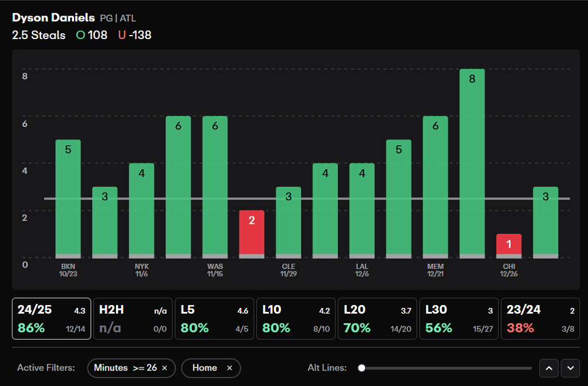This screenshot has height=386, width=588.
Task: Open the L20 split tab
Action: coord(377,318)
